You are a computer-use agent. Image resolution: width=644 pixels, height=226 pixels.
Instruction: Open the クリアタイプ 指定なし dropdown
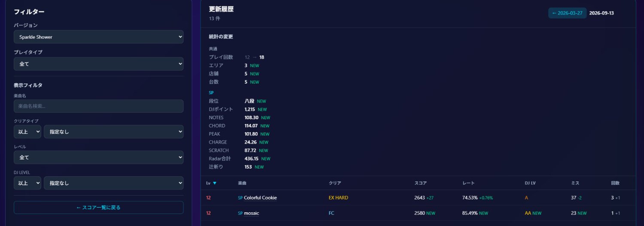click(x=114, y=132)
